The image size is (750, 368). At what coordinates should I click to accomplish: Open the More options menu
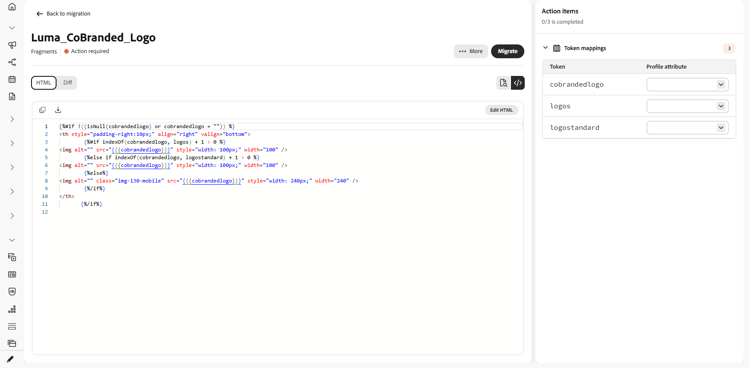(471, 51)
